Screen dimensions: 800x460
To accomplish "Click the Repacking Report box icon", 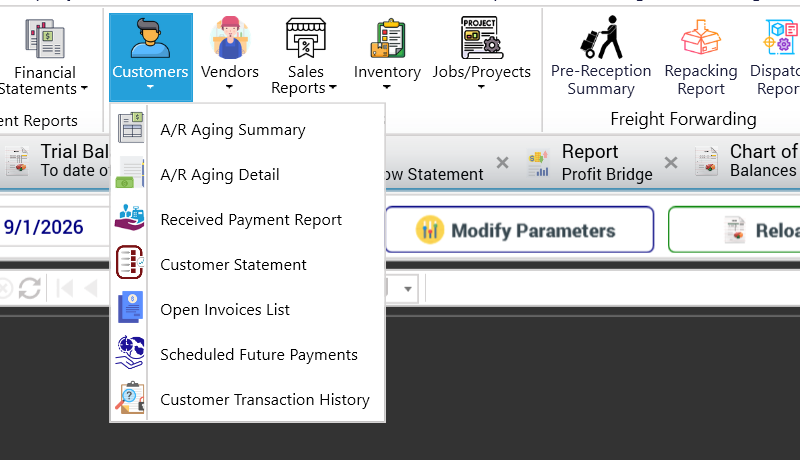I will click(x=701, y=37).
